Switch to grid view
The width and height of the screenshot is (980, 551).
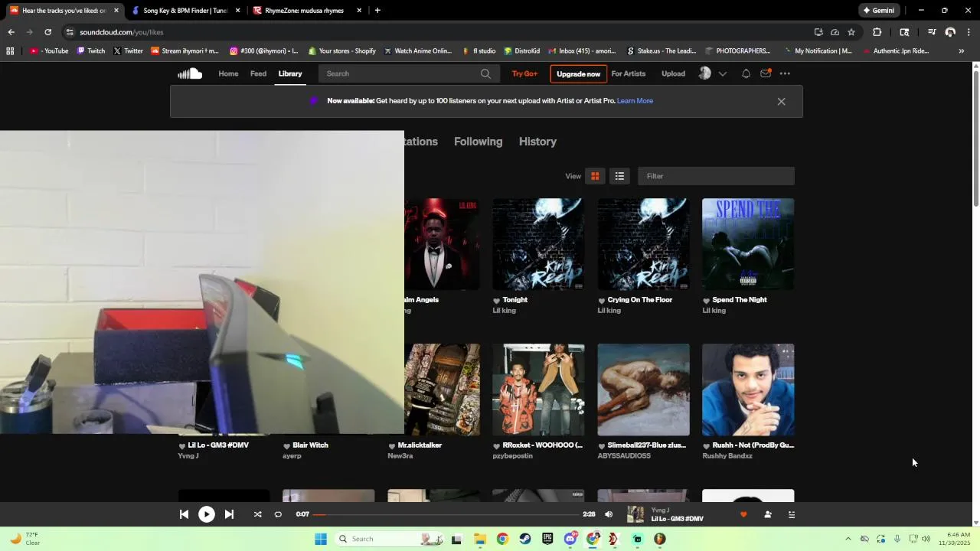point(595,176)
